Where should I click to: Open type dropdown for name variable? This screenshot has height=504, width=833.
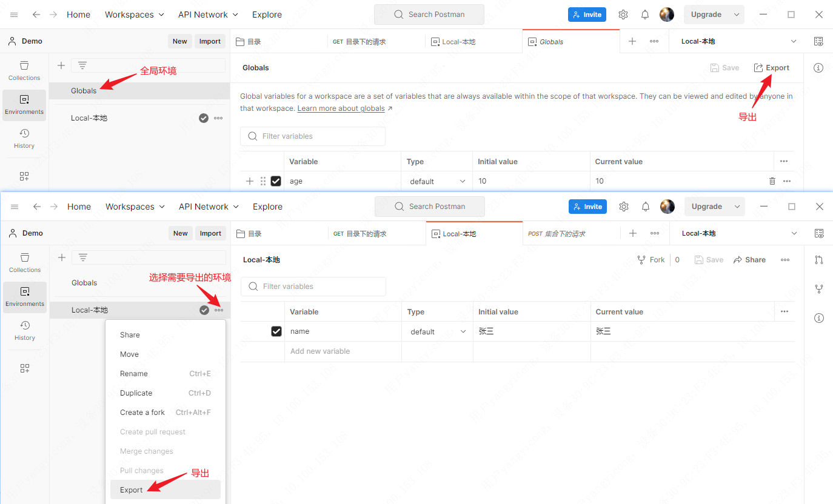pyautogui.click(x=438, y=331)
